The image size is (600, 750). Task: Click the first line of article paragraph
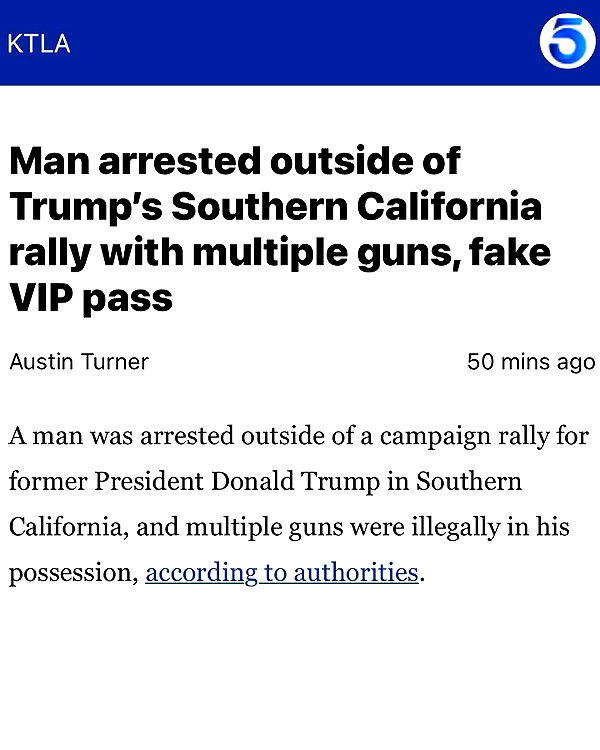point(299,436)
